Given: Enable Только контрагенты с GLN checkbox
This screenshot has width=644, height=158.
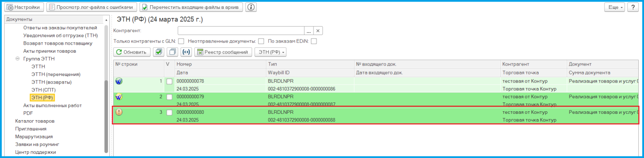Looking at the screenshot, I should [x=181, y=41].
